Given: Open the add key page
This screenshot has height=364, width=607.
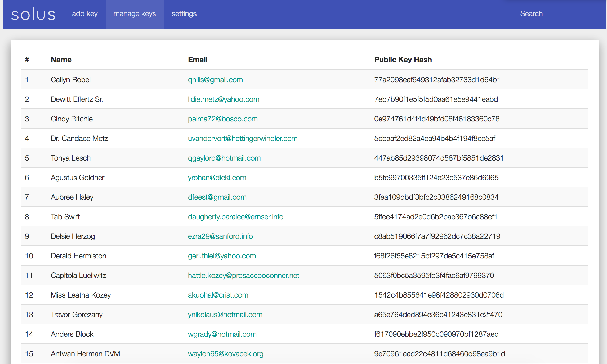Looking at the screenshot, I should pyautogui.click(x=85, y=14).
